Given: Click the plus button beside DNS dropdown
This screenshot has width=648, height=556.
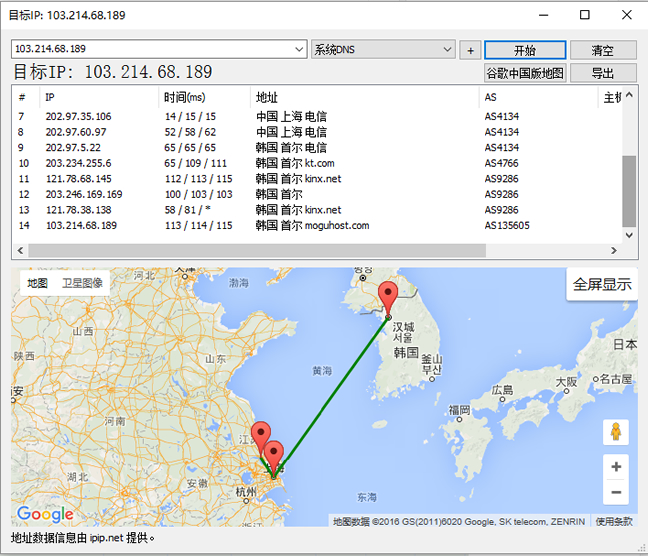Looking at the screenshot, I should click(x=471, y=50).
